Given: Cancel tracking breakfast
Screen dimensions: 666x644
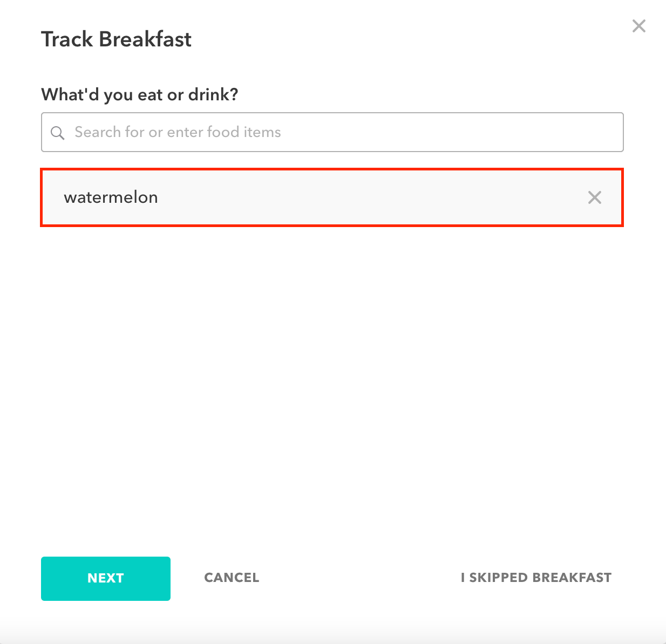Looking at the screenshot, I should pos(232,578).
